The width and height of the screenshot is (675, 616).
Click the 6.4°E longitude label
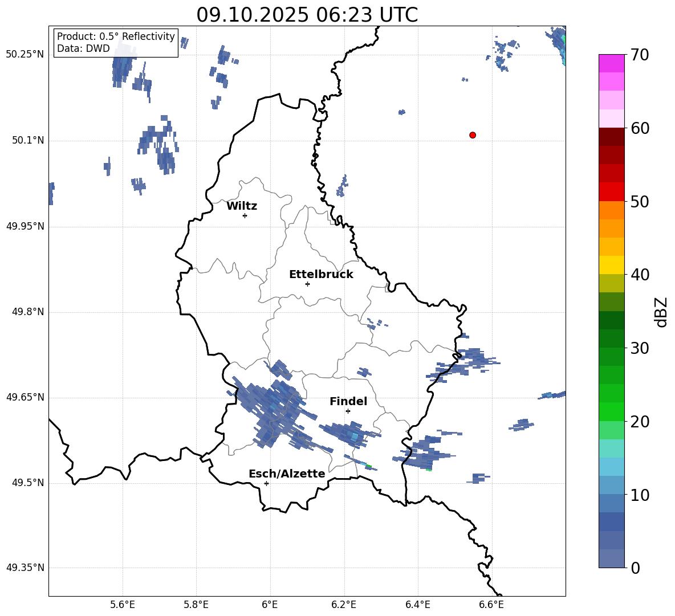pyautogui.click(x=417, y=605)
